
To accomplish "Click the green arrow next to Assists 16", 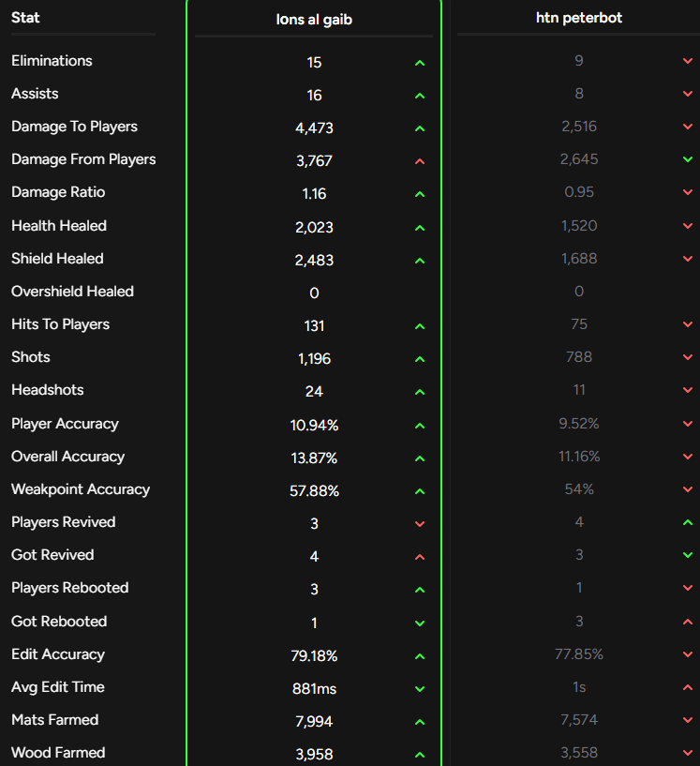I will coord(419,96).
